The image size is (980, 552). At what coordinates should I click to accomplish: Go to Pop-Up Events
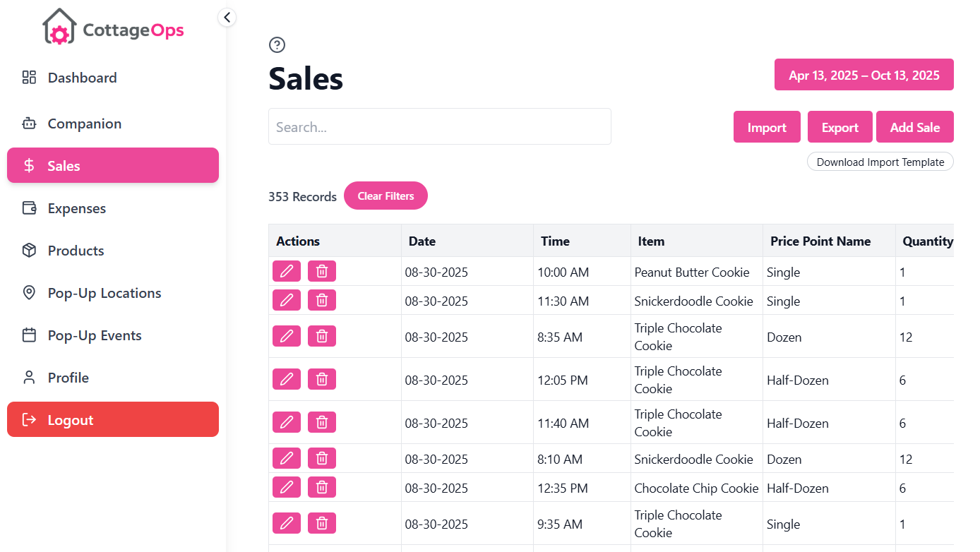[x=95, y=335]
